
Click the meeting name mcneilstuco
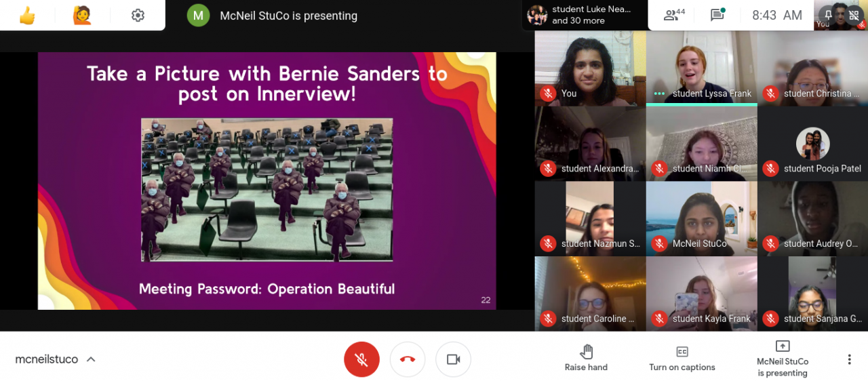[47, 359]
